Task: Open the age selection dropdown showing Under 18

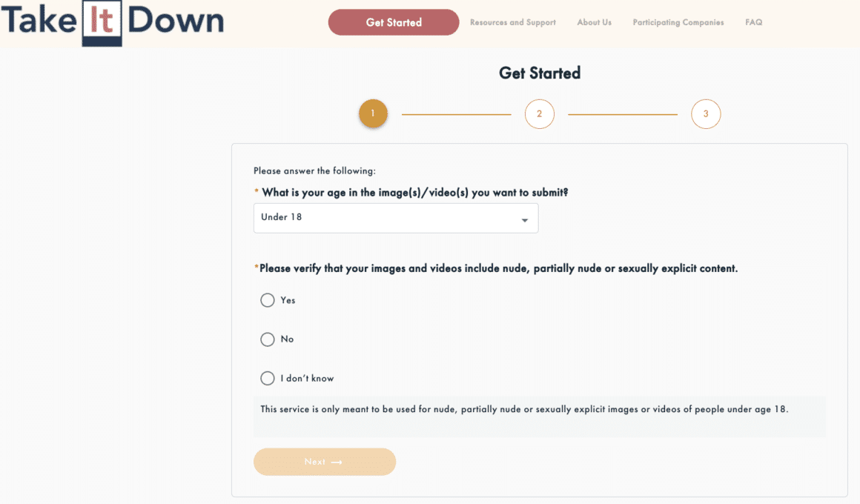Action: pos(396,218)
